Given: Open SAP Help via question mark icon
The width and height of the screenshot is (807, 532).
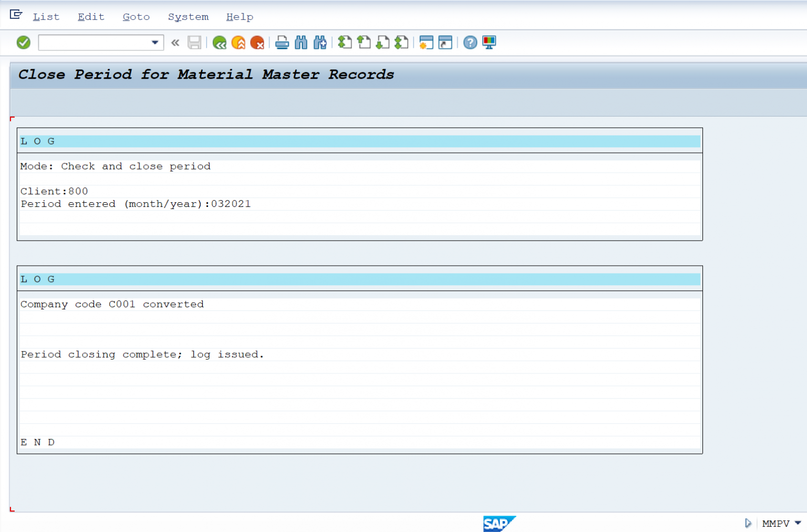Looking at the screenshot, I should 470,43.
